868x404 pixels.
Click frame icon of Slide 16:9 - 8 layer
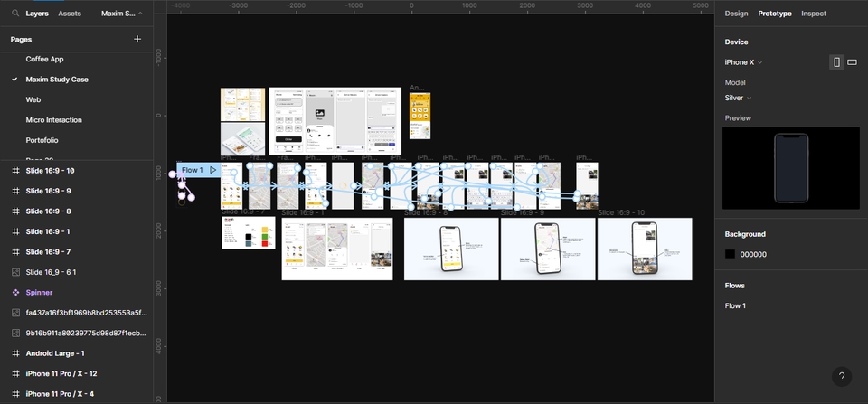(x=15, y=211)
